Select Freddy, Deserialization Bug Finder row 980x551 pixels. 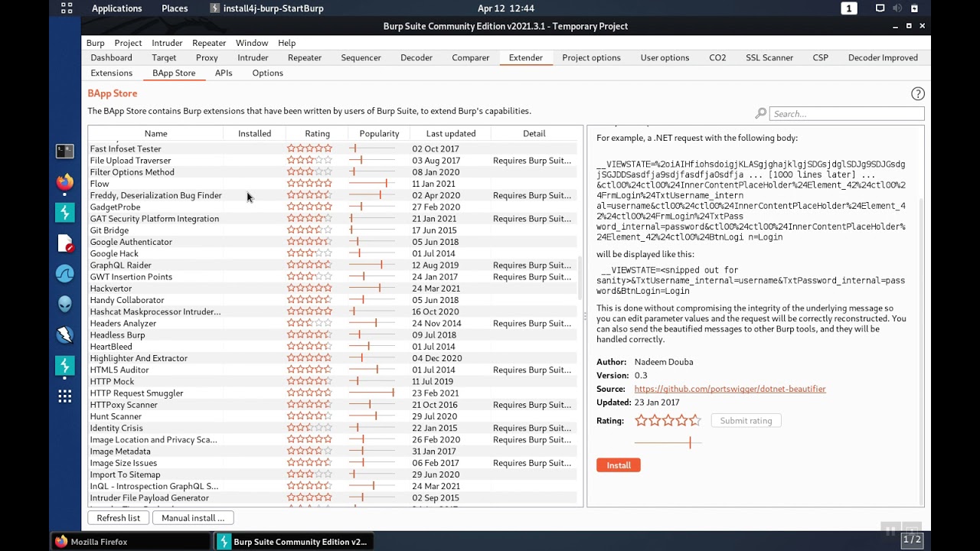tap(332, 195)
